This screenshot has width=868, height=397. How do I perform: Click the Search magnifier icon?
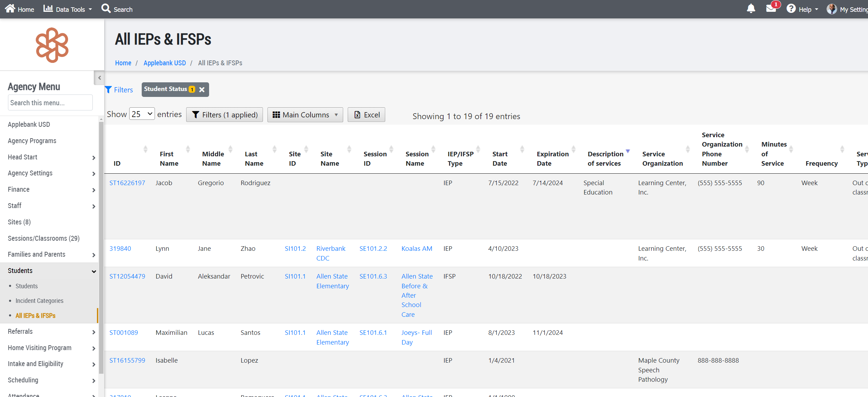coord(106,8)
